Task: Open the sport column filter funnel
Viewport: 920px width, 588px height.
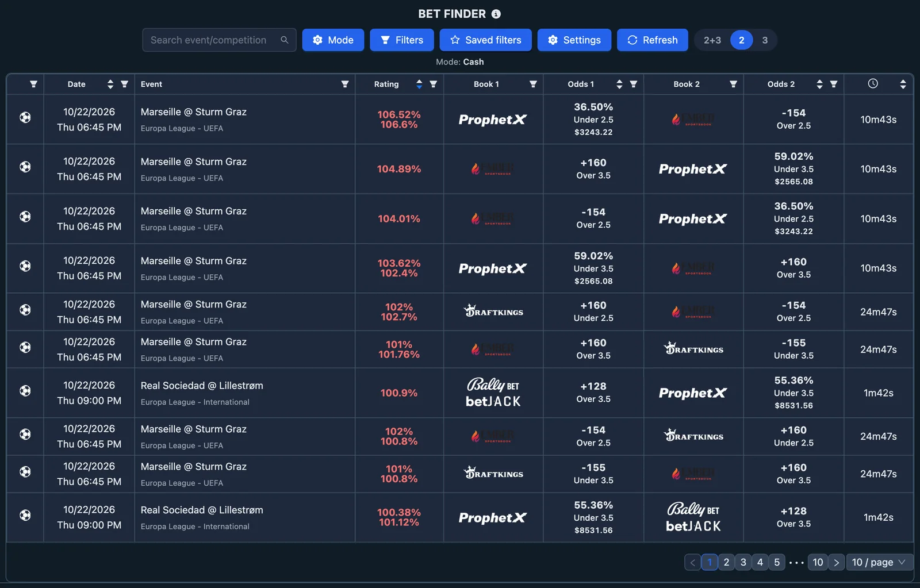Action: tap(33, 84)
